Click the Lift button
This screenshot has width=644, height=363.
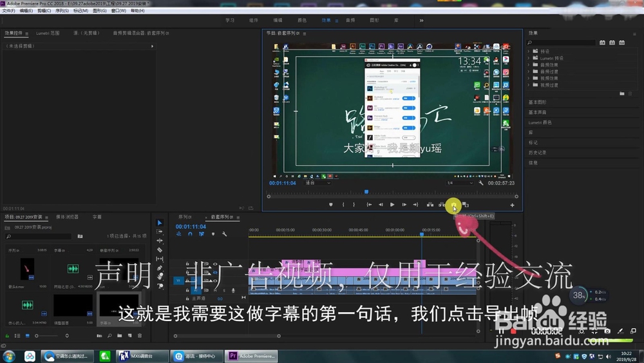(x=430, y=205)
